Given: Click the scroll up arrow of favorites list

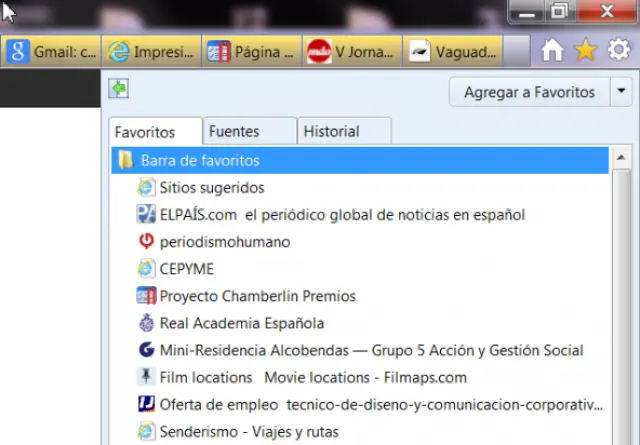Looking at the screenshot, I should tap(620, 159).
